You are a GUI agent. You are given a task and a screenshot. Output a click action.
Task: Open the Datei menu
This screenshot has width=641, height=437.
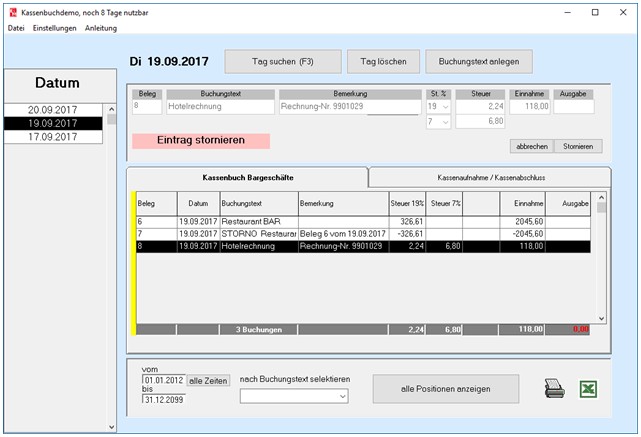pyautogui.click(x=16, y=28)
